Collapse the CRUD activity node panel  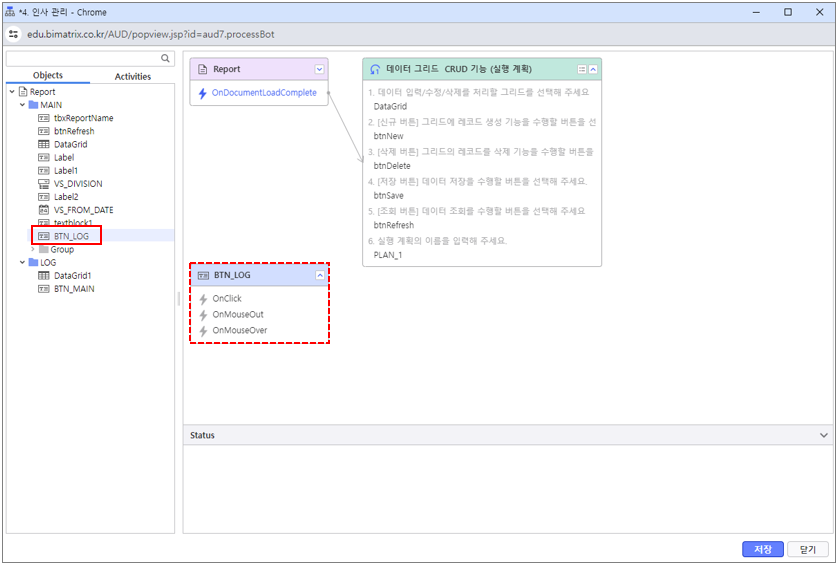[x=593, y=69]
